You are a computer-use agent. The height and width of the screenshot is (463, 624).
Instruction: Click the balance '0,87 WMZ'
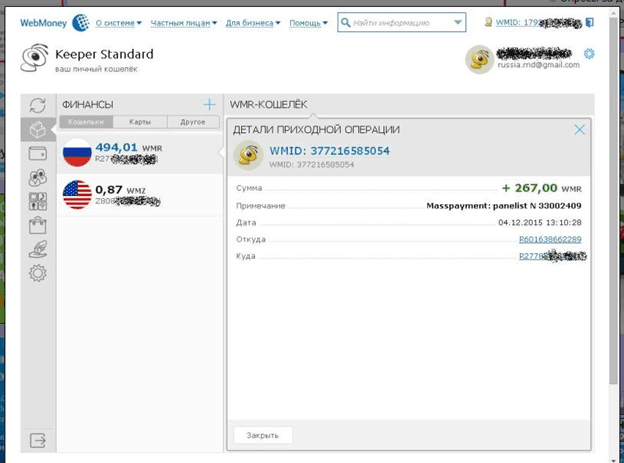(x=120, y=190)
